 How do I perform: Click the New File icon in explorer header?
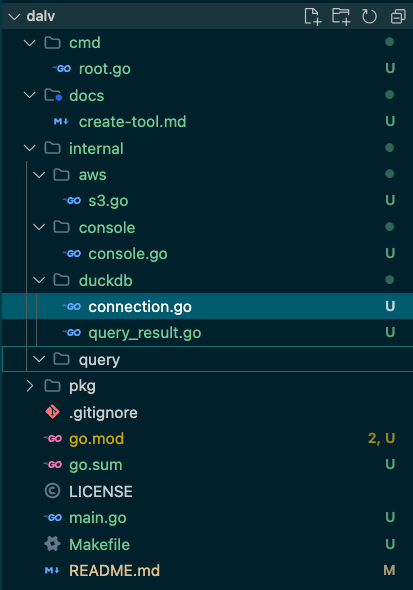(x=313, y=17)
